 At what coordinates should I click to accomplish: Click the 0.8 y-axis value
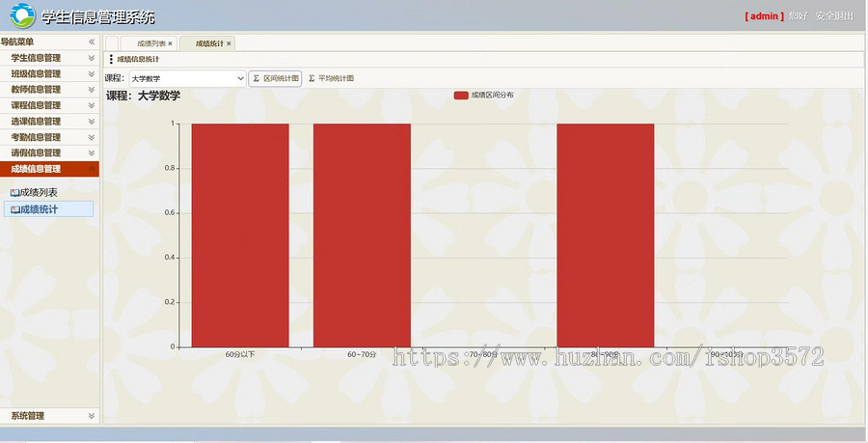(x=170, y=168)
